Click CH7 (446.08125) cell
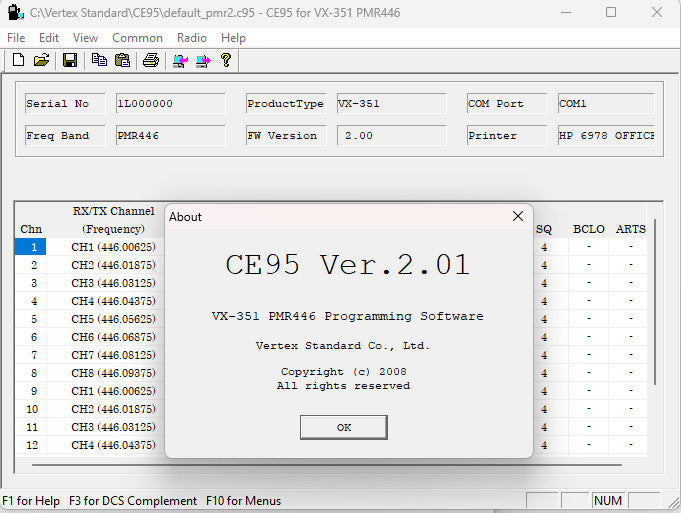The width and height of the screenshot is (681, 513). click(x=113, y=355)
